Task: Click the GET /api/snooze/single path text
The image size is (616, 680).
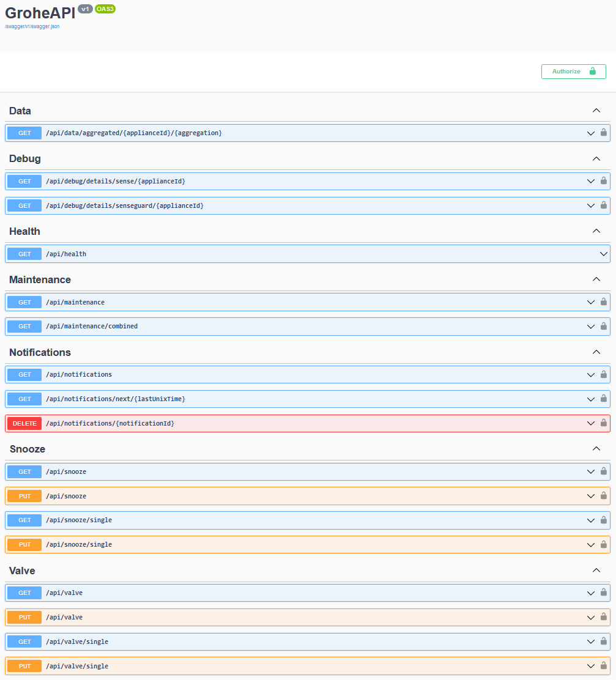Action: click(x=79, y=520)
